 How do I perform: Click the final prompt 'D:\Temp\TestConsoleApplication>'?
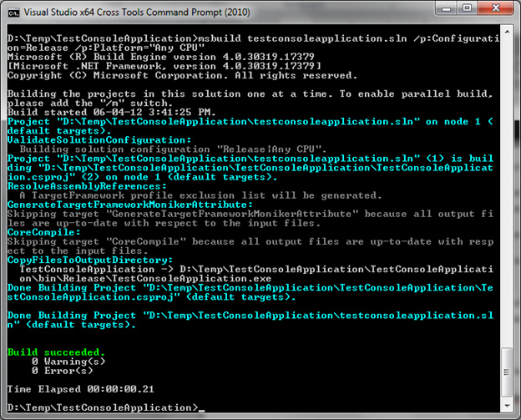click(x=103, y=407)
